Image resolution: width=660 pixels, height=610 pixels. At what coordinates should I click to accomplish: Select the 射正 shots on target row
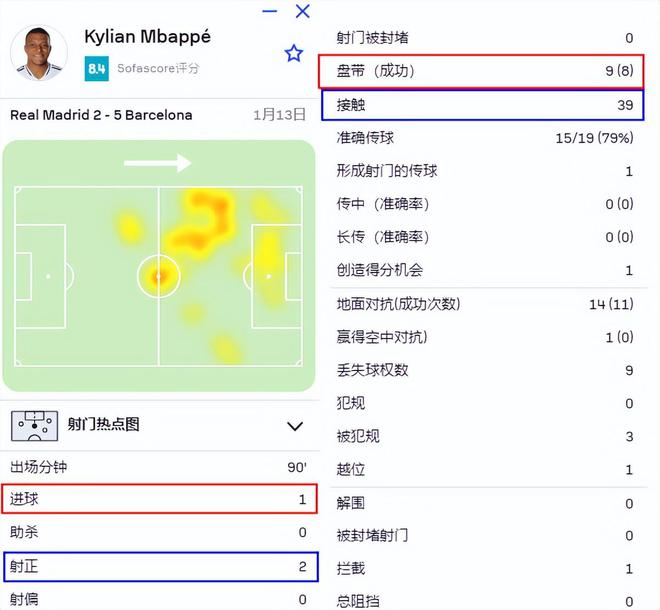pos(160,566)
